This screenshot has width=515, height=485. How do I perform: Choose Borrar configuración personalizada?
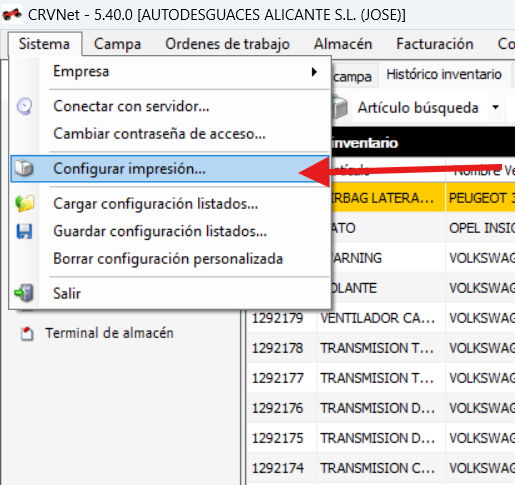click(x=170, y=259)
